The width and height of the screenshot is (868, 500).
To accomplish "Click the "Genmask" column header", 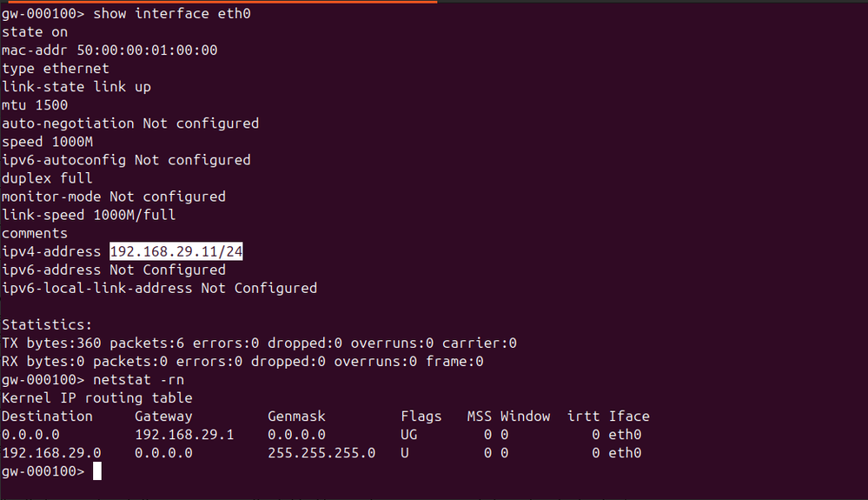I will [x=296, y=417].
